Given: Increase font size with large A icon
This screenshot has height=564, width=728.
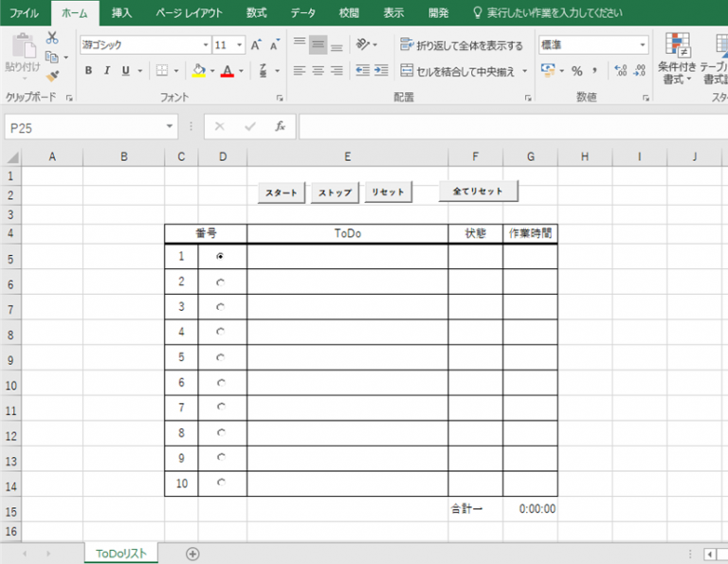Looking at the screenshot, I should [x=256, y=45].
